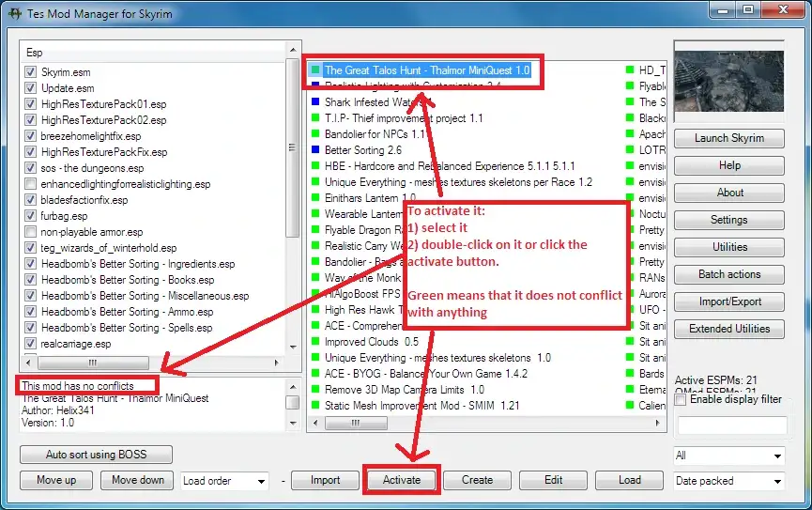The height and width of the screenshot is (510, 812).
Task: Click the green status square beside Better Sorting 2.6
Action: (x=316, y=150)
